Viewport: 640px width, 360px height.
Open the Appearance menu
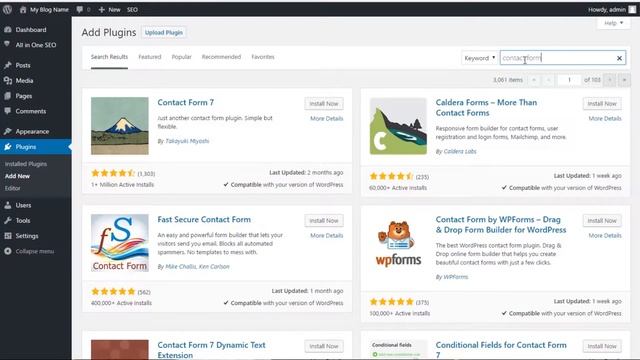point(32,131)
